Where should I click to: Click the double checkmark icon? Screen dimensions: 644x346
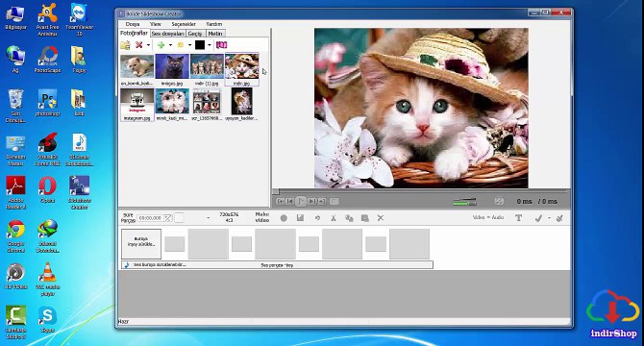[x=559, y=218]
